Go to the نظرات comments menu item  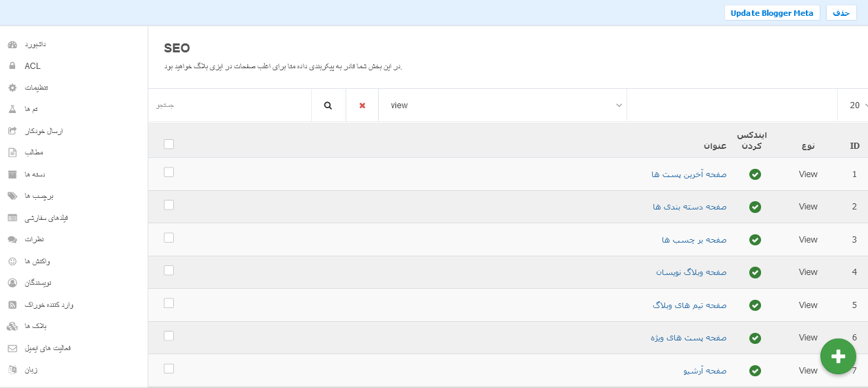[34, 239]
